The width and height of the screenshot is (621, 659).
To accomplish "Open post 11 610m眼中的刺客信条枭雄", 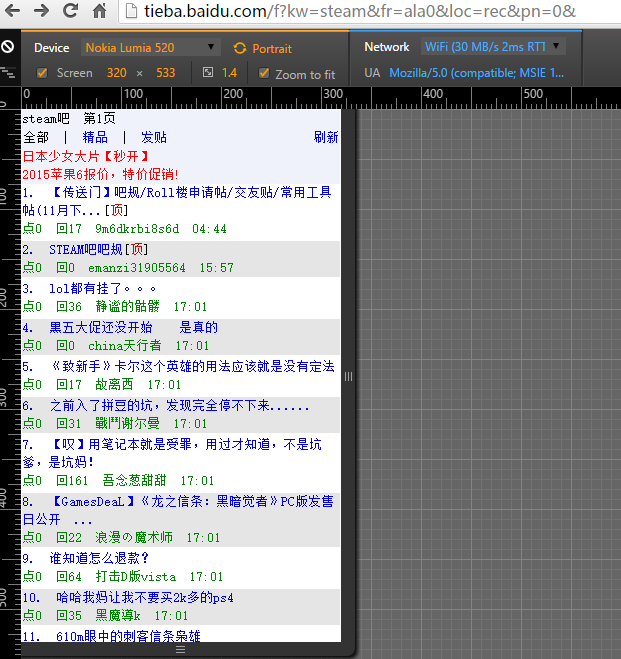I will tap(111, 635).
